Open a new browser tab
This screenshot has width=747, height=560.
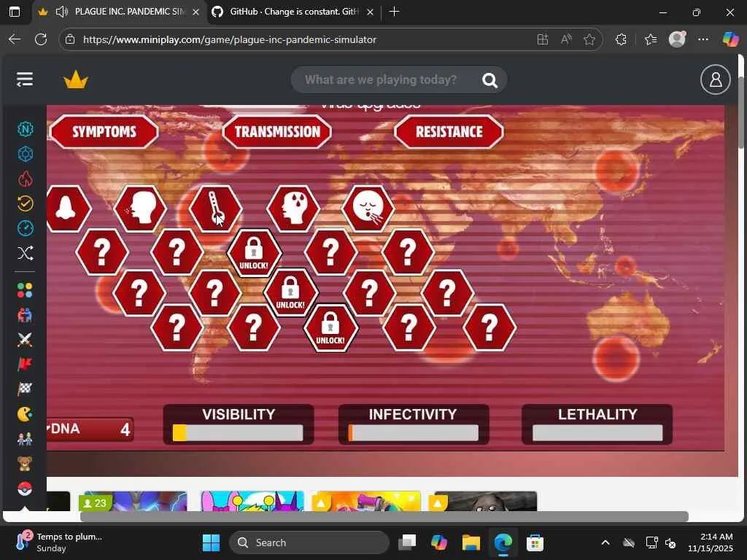[x=394, y=12]
